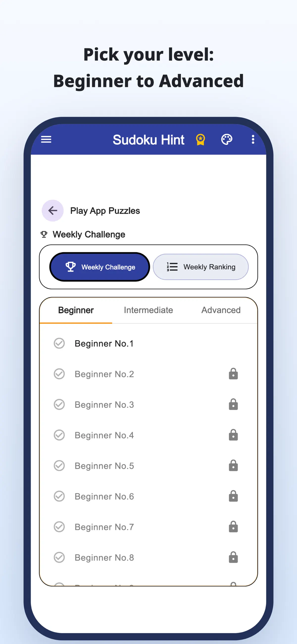Toggle the checkmark for Beginner No.6

click(x=59, y=496)
